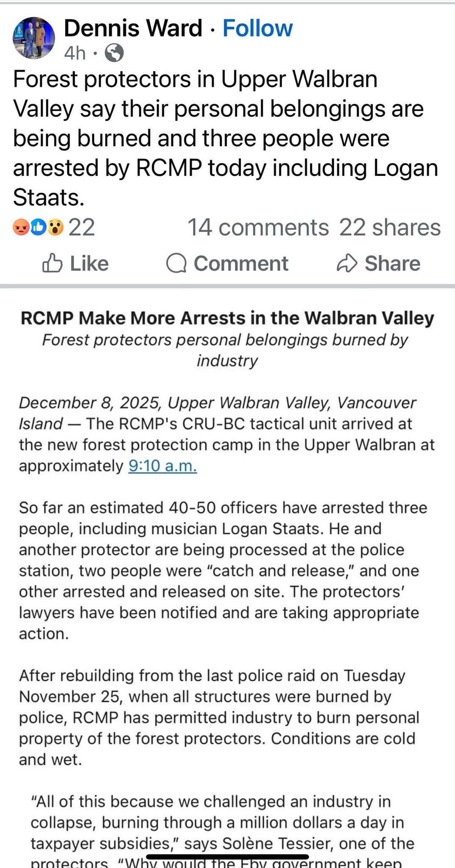
Task: Open the 22 reactions count
Action: pyautogui.click(x=81, y=227)
